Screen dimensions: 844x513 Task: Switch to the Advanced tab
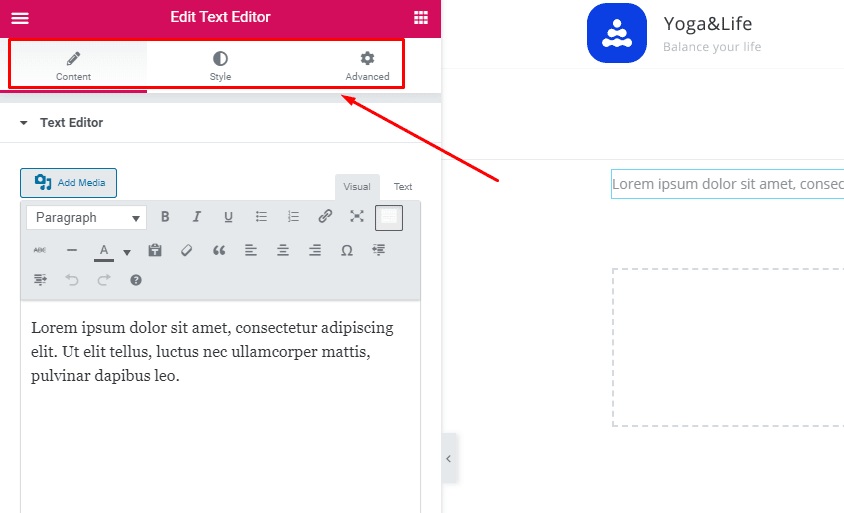tap(367, 66)
